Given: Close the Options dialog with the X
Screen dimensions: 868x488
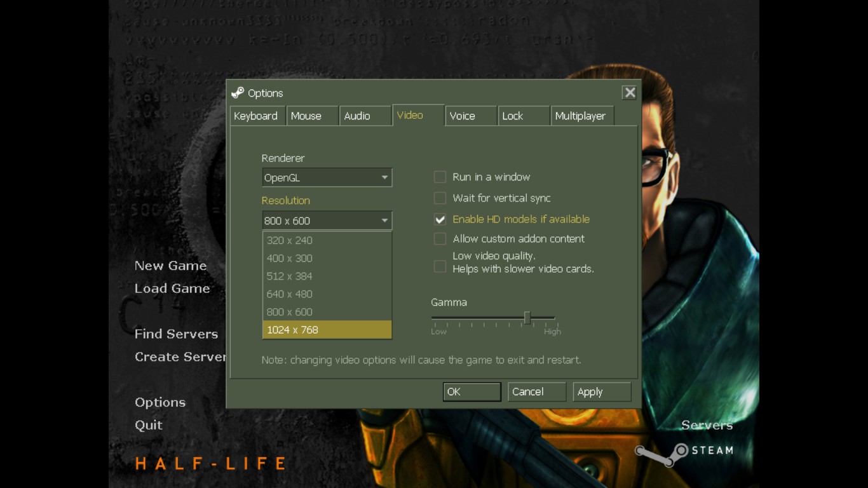Looking at the screenshot, I should [629, 93].
